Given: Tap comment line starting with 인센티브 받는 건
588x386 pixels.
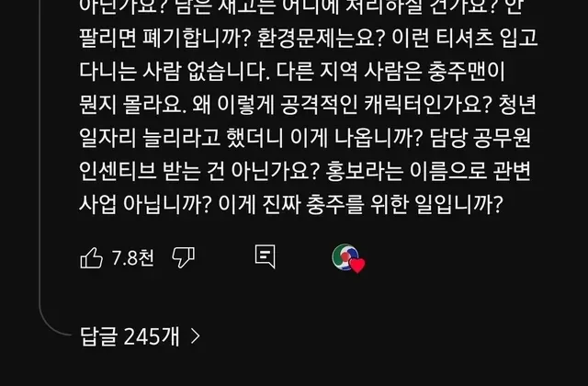Looking at the screenshot, I should click(305, 172).
